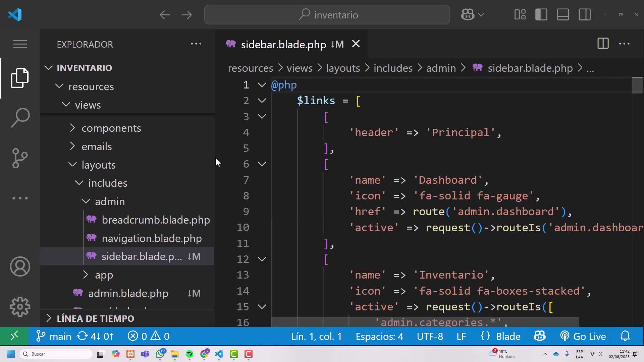
Task: Open the Manage gear icon
Action: pos(20,307)
